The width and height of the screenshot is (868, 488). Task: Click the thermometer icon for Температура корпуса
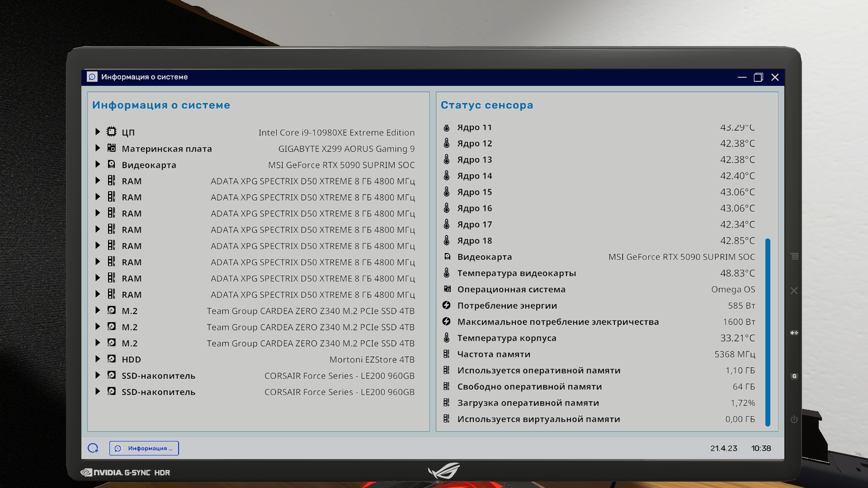coord(447,338)
